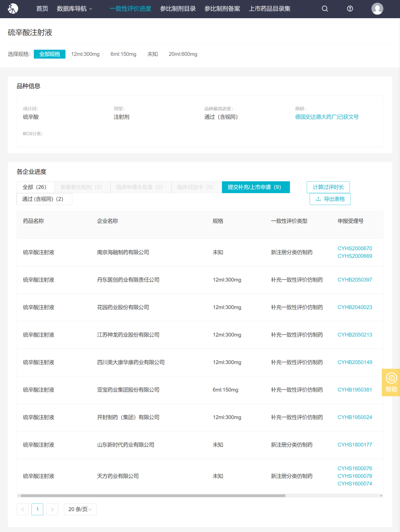Select 丹东医创药业有限责任公司 cell
The width and height of the screenshot is (400, 532).
[x=128, y=280]
